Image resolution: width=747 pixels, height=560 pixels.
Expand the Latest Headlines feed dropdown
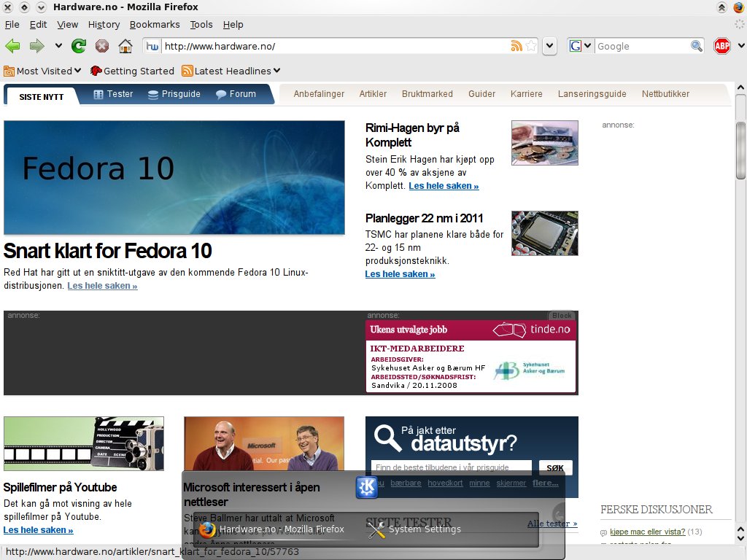pos(231,71)
